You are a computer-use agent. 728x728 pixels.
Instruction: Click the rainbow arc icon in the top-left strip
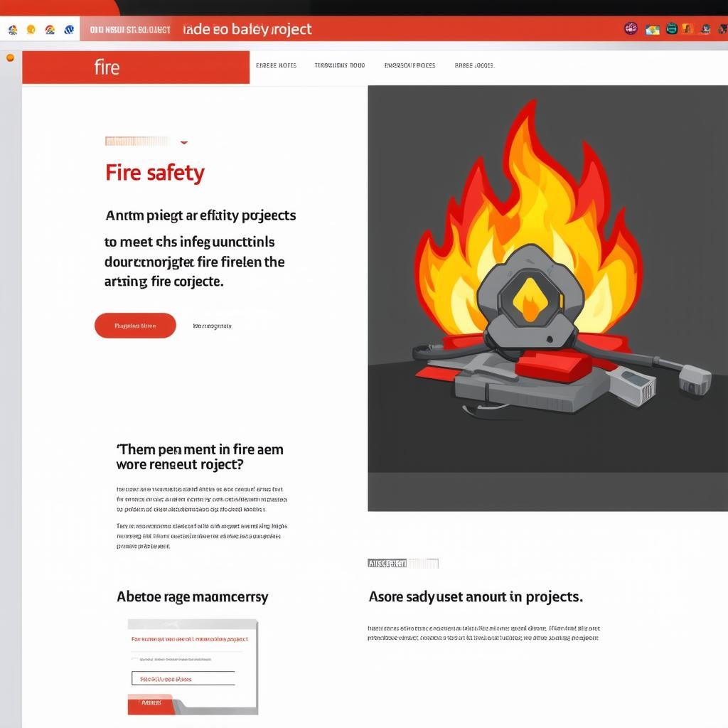click(x=50, y=30)
